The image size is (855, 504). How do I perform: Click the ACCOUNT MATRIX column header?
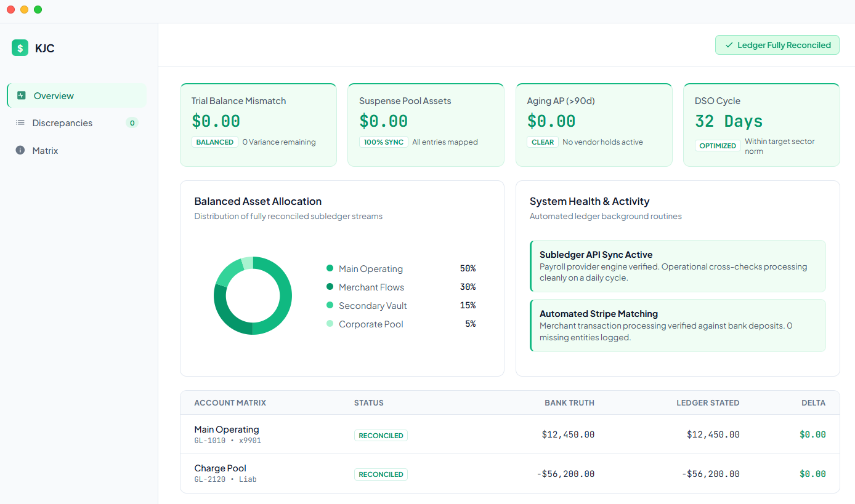coord(230,403)
